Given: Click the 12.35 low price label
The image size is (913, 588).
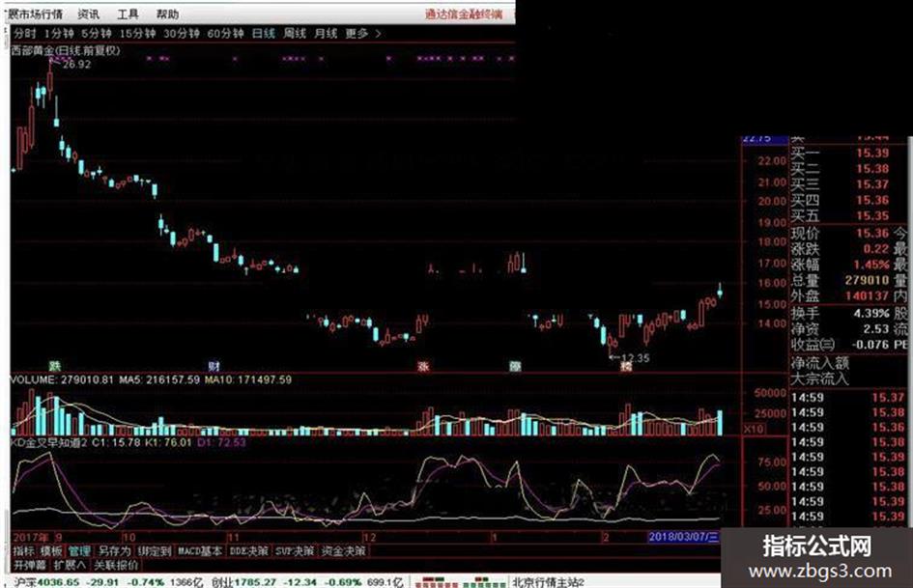Looking at the screenshot, I should [636, 358].
